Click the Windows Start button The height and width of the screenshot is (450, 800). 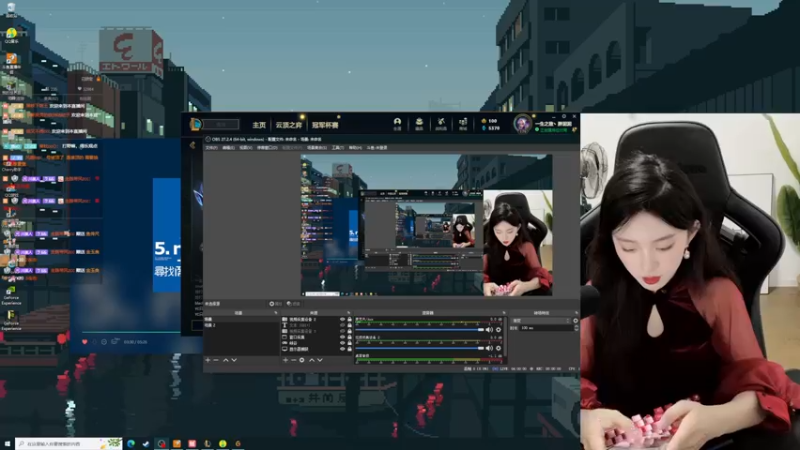(x=7, y=443)
